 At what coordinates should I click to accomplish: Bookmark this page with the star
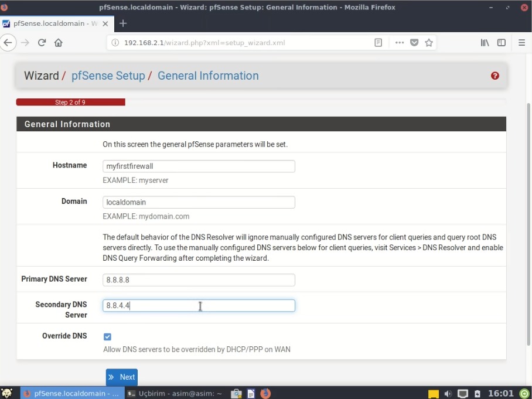coord(428,42)
